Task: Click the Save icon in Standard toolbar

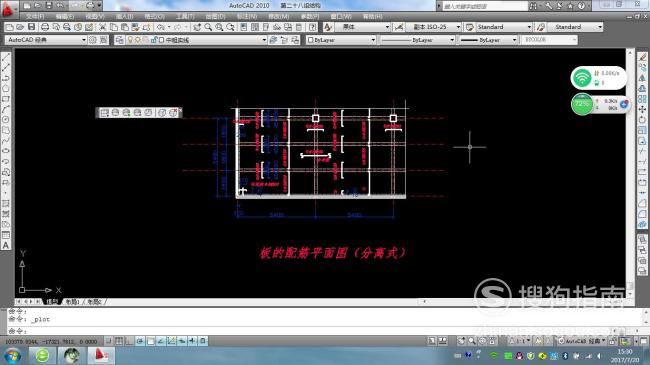Action: (31, 27)
